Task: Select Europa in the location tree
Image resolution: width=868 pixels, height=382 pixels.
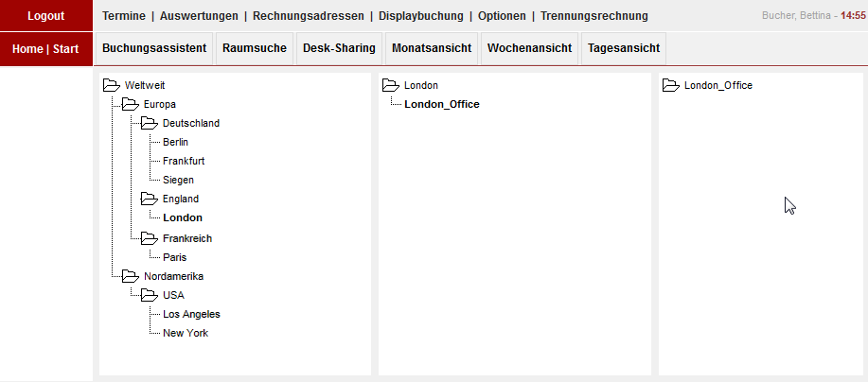Action: [x=160, y=105]
